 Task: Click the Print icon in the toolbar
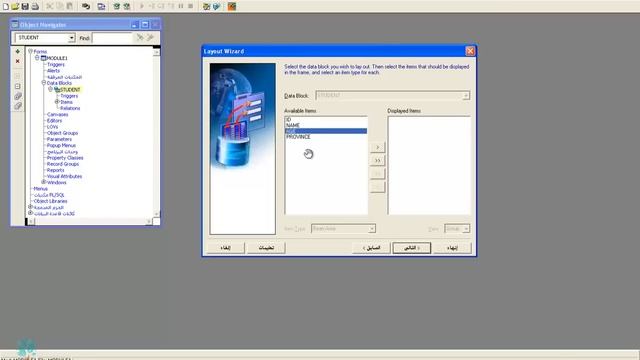coord(35,6)
